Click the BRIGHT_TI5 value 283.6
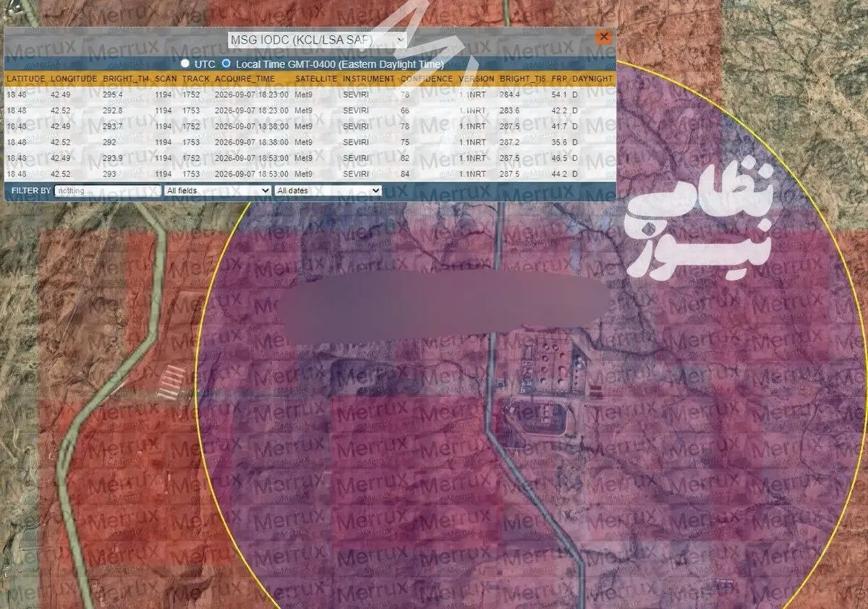The image size is (868, 609). click(x=509, y=111)
